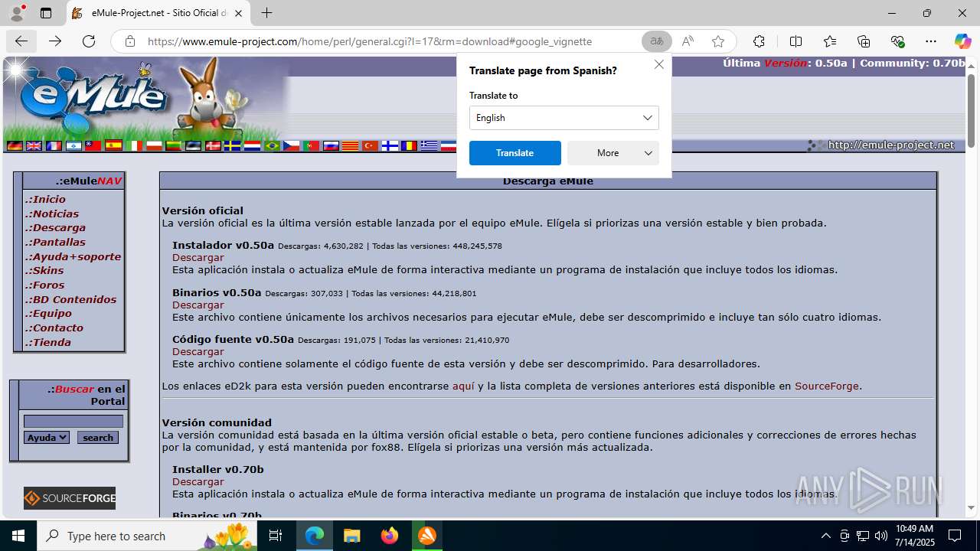Open the SourceForge versions link

827,386
